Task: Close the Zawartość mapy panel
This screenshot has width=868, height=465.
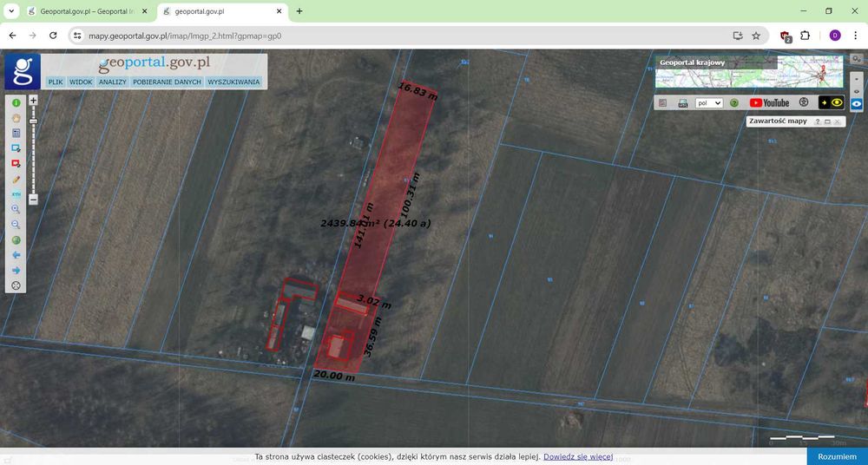Action: (x=838, y=121)
